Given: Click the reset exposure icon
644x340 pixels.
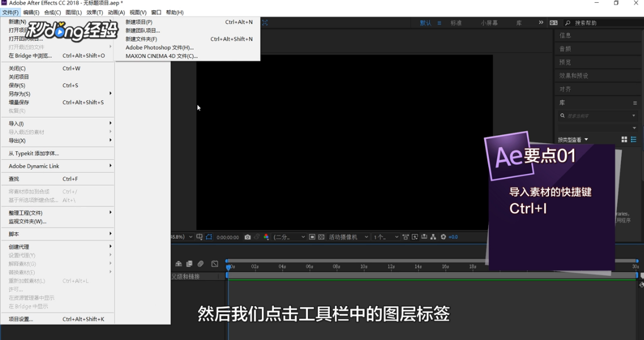Looking at the screenshot, I should click(443, 237).
